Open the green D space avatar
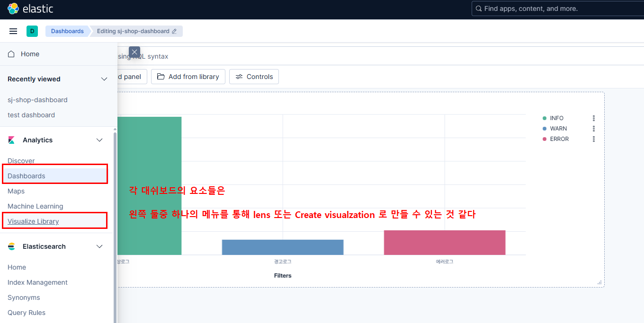 click(32, 31)
